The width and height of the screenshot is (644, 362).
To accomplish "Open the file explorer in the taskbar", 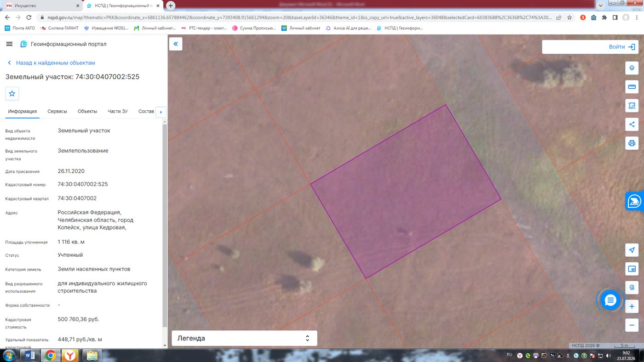I will pyautogui.click(x=92, y=355).
